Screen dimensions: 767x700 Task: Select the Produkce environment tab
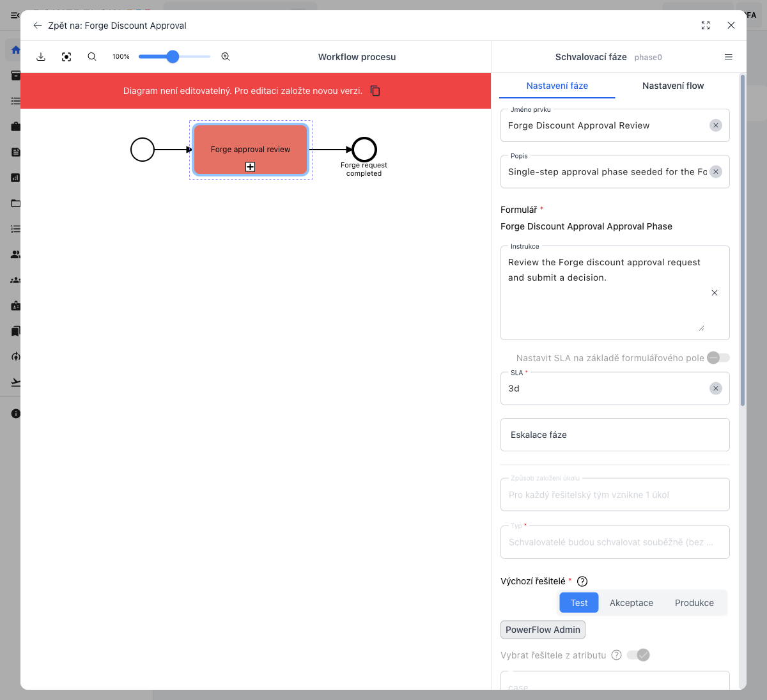pyautogui.click(x=694, y=603)
